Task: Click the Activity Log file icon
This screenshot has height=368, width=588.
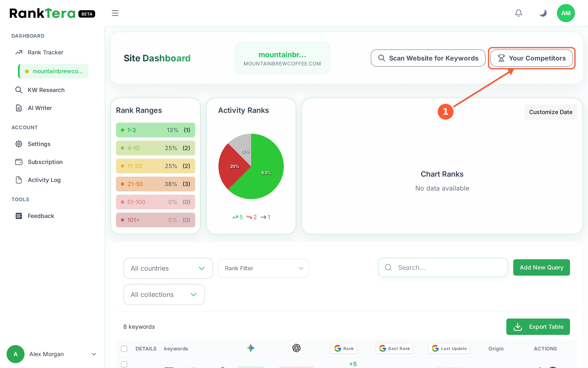Action: tap(19, 180)
